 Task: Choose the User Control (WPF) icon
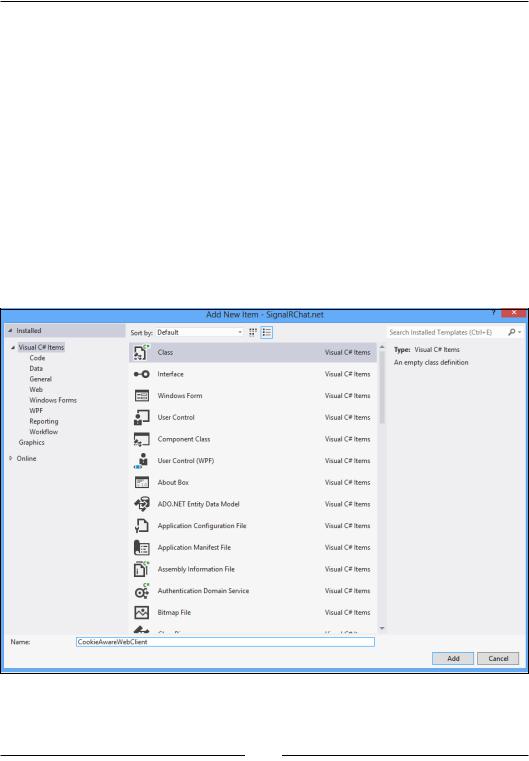coord(141,461)
